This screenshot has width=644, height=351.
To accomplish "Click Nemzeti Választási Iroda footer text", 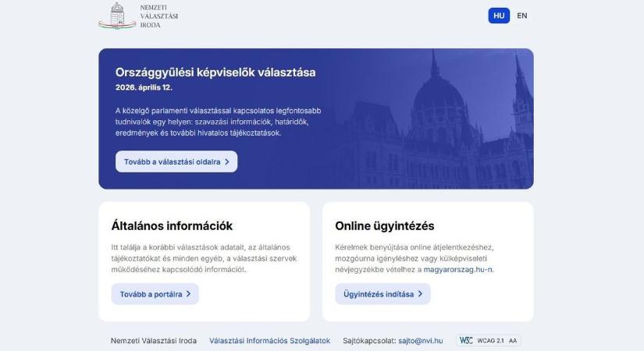I will (154, 341).
